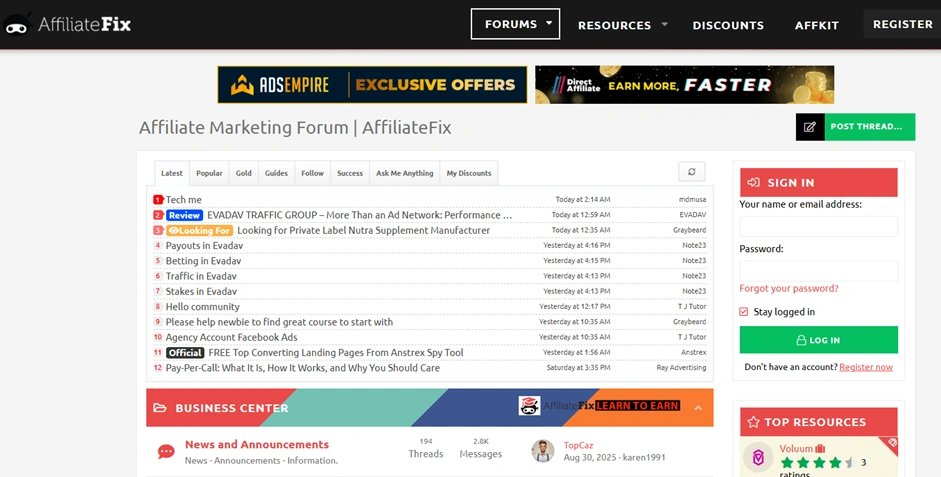Click the pencil compose icon beside Post Thread

point(810,127)
